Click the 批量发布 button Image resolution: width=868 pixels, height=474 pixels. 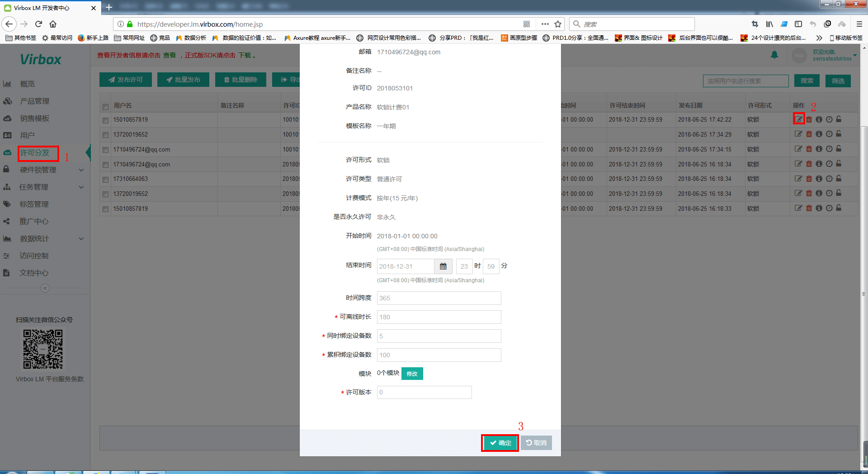click(x=183, y=80)
